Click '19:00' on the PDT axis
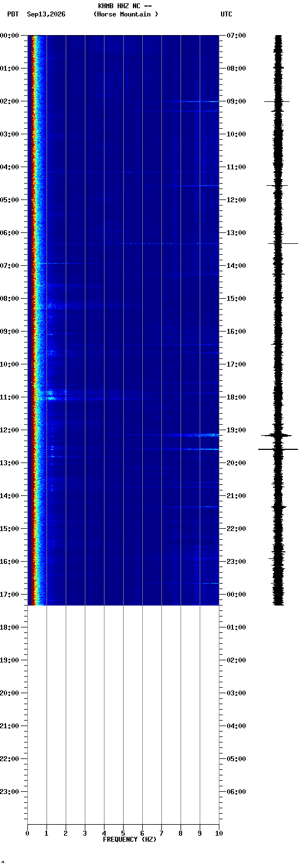Screen dimensions: 302x868 (10, 660)
